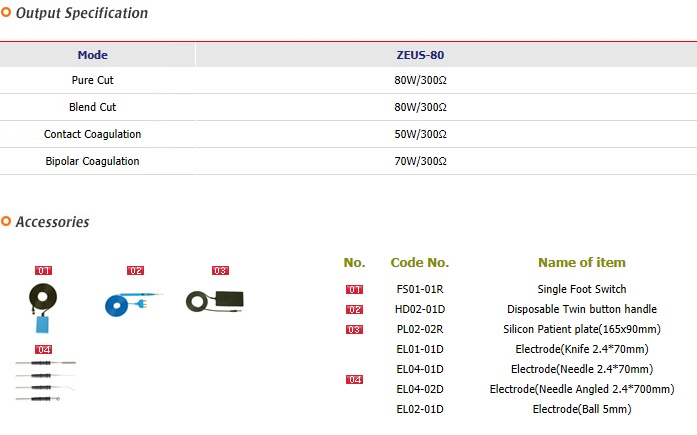Image resolution: width=697 pixels, height=435 pixels.
Task: Click red 04 badge above electrodes image
Action: pos(44,350)
